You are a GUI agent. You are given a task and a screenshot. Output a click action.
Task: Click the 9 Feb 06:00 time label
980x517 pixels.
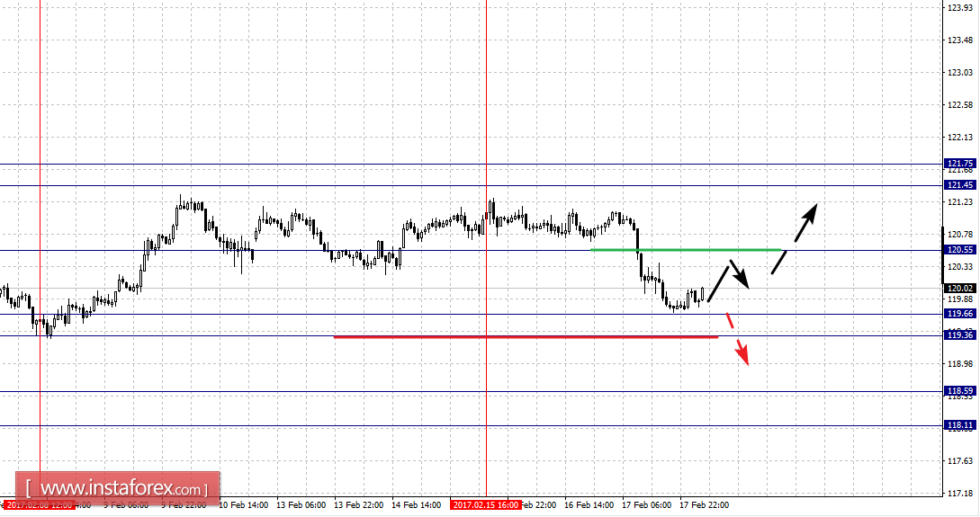pos(126,504)
